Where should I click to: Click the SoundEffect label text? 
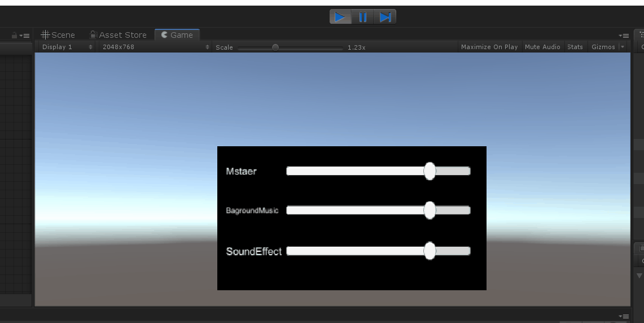coord(254,251)
